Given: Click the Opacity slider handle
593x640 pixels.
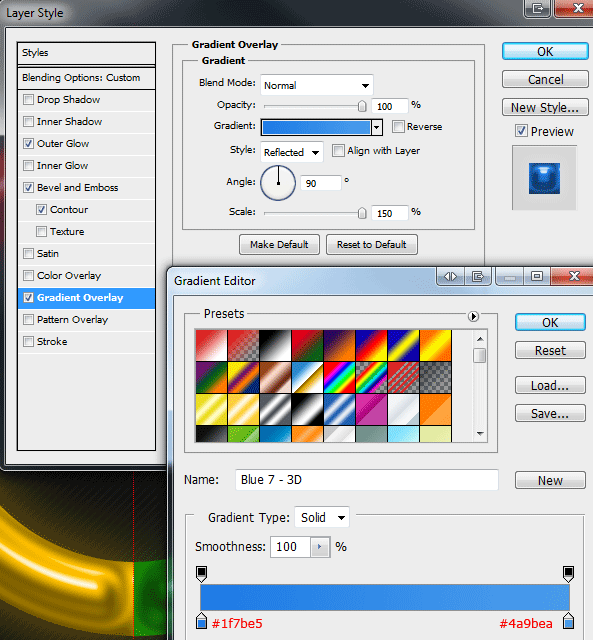Looking at the screenshot, I should (x=362, y=106).
